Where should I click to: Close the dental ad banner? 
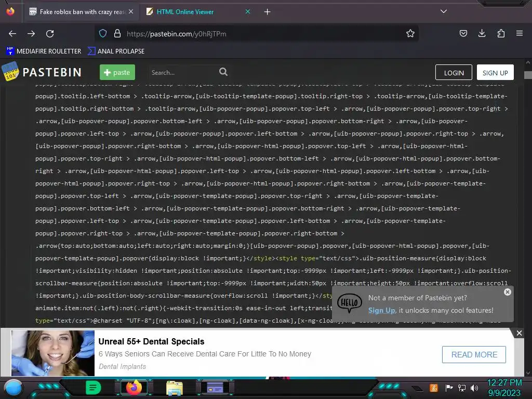pyautogui.click(x=519, y=333)
